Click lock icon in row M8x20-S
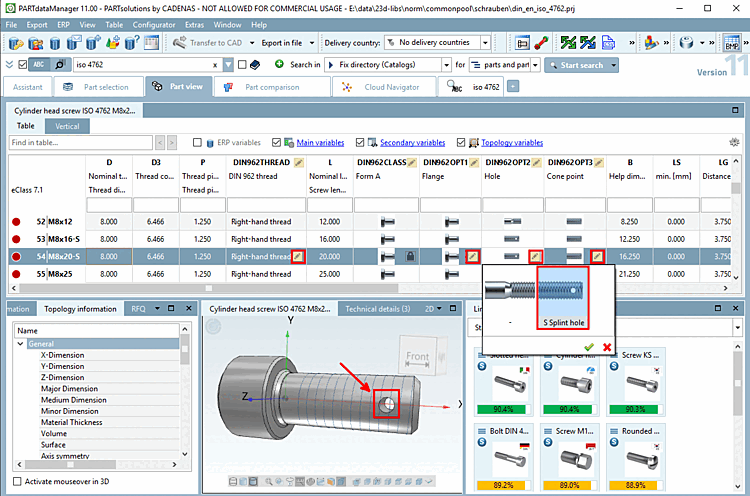Screen dimensions: 750x496 (410, 257)
